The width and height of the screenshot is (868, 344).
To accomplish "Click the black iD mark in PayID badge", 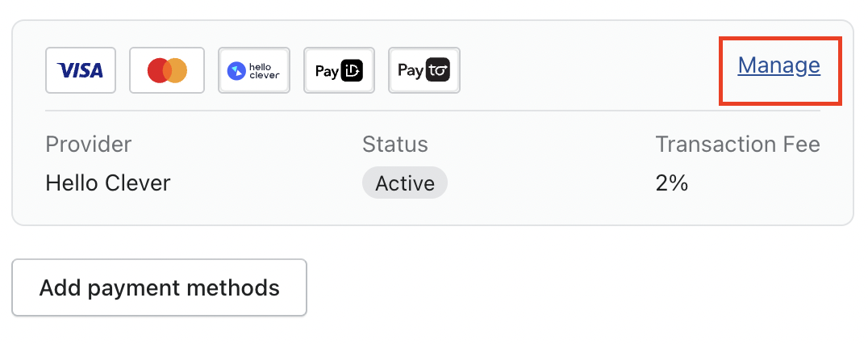I will pos(353,71).
